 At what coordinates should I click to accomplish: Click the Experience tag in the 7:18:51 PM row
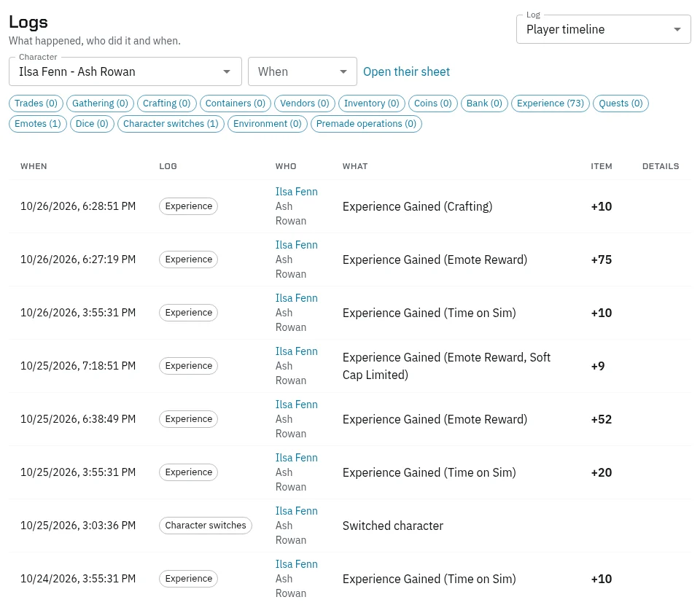tap(188, 366)
